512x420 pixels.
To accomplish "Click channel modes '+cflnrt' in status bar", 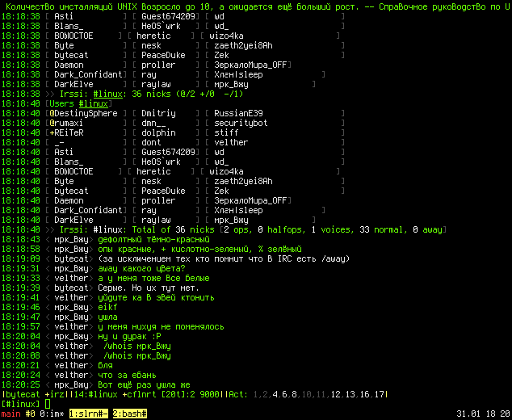I will coord(140,394).
